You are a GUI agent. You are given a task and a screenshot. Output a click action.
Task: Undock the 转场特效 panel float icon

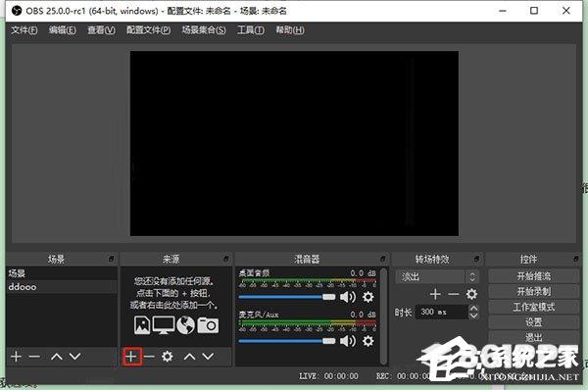(x=476, y=259)
